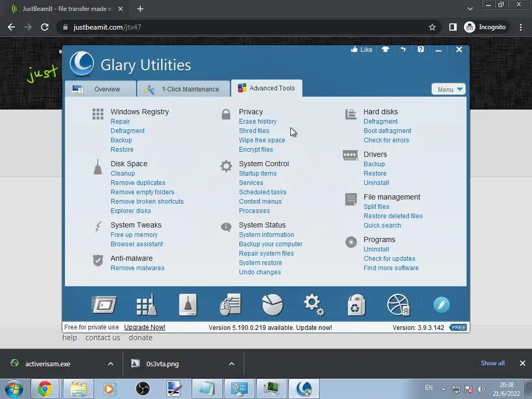
Task: Open the help question mark icon
Action: [x=421, y=49]
